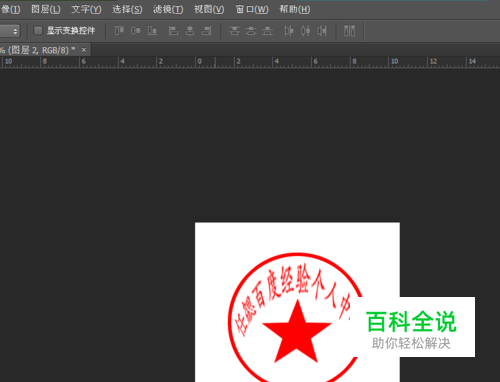Click the align bottom edges icon
This screenshot has height=382, width=500.
(x=152, y=31)
